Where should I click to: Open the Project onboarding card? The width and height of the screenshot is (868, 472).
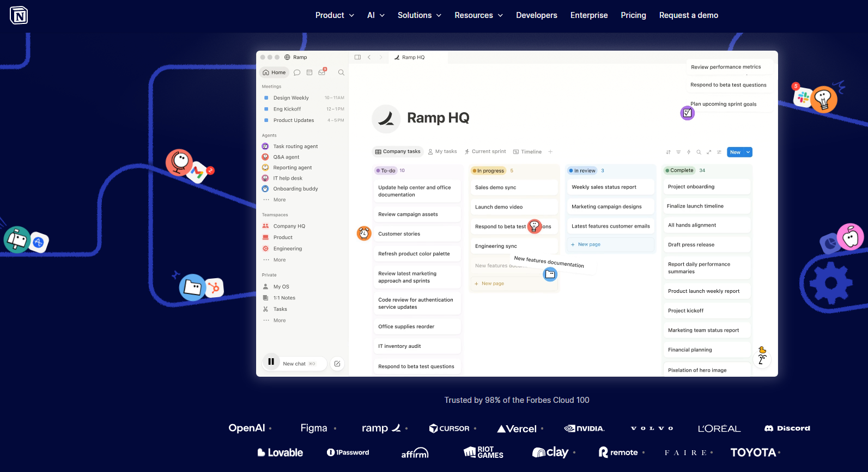tap(707, 187)
